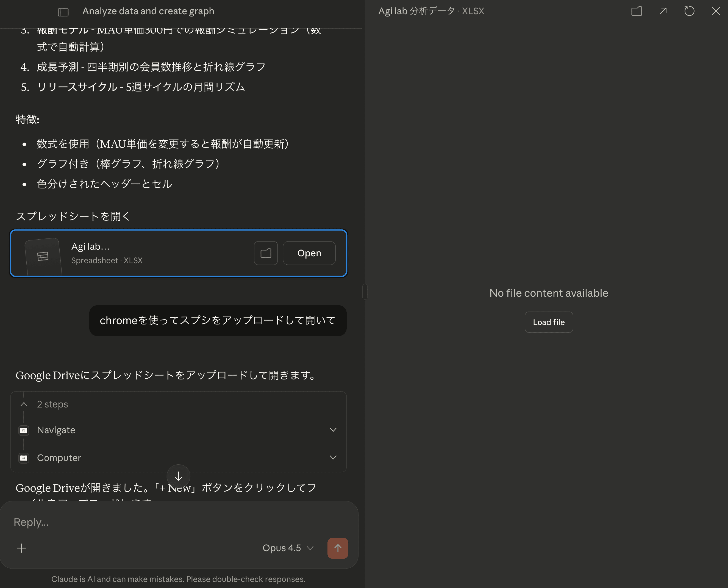Open the Opus 4.5 model dropdown

click(x=288, y=548)
